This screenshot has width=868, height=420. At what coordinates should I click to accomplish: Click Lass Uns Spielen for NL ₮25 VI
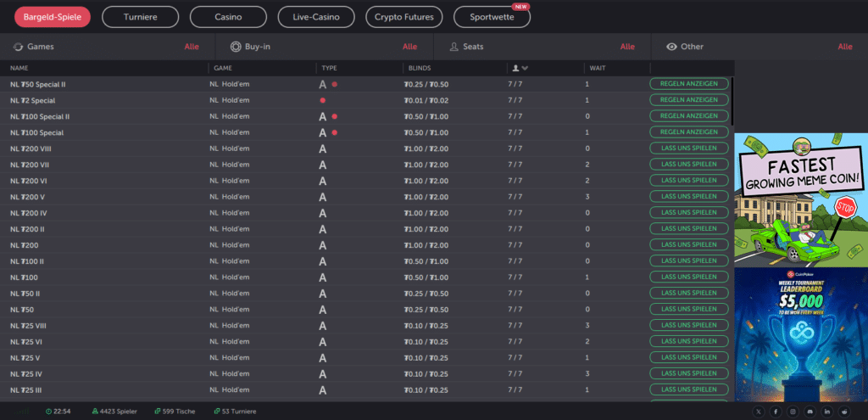point(689,341)
